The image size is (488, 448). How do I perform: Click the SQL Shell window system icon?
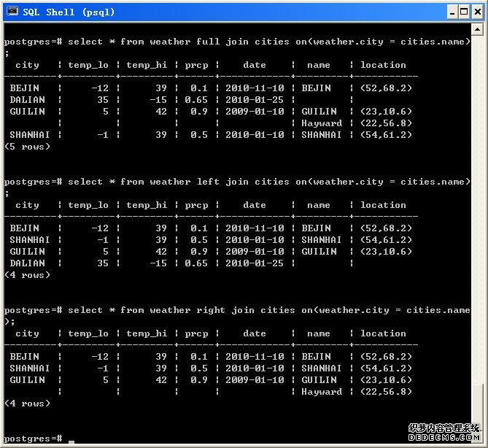coord(11,12)
